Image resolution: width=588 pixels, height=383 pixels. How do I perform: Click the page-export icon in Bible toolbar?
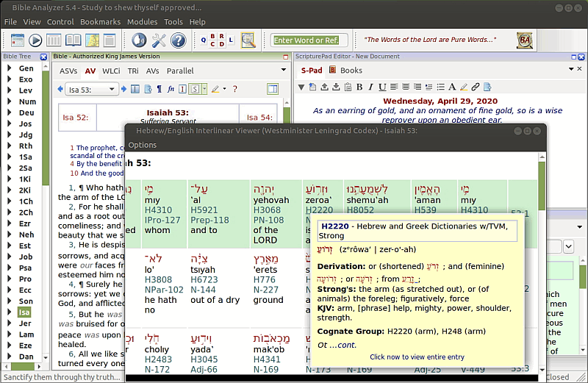(148, 89)
